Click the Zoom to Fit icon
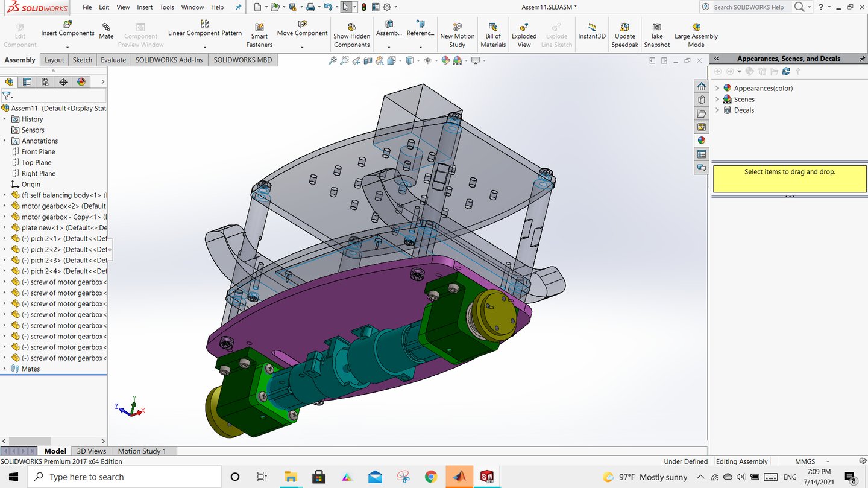The height and width of the screenshot is (488, 868). (332, 60)
